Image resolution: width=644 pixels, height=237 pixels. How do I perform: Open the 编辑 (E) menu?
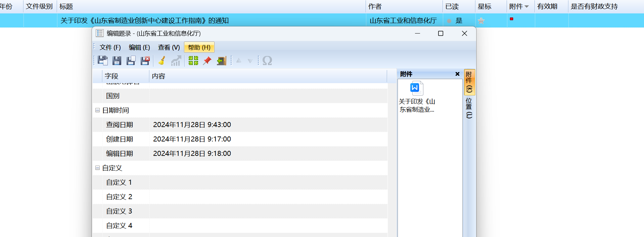click(x=139, y=47)
